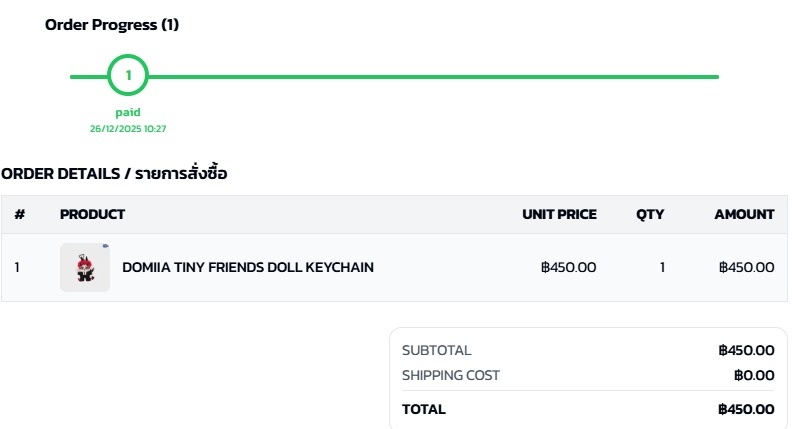The width and height of the screenshot is (792, 429).
Task: Click the step 1 progress circle
Action: tap(128, 76)
